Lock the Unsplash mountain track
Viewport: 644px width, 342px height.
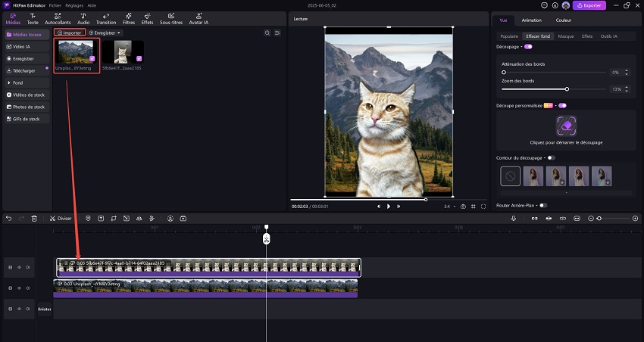pos(11,288)
